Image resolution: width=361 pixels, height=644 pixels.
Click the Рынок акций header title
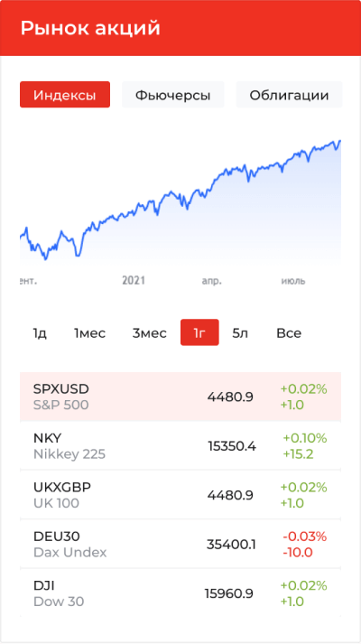tap(90, 28)
